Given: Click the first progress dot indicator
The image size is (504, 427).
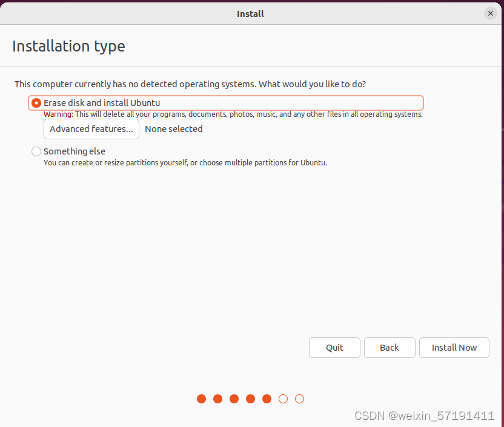Looking at the screenshot, I should [x=201, y=399].
